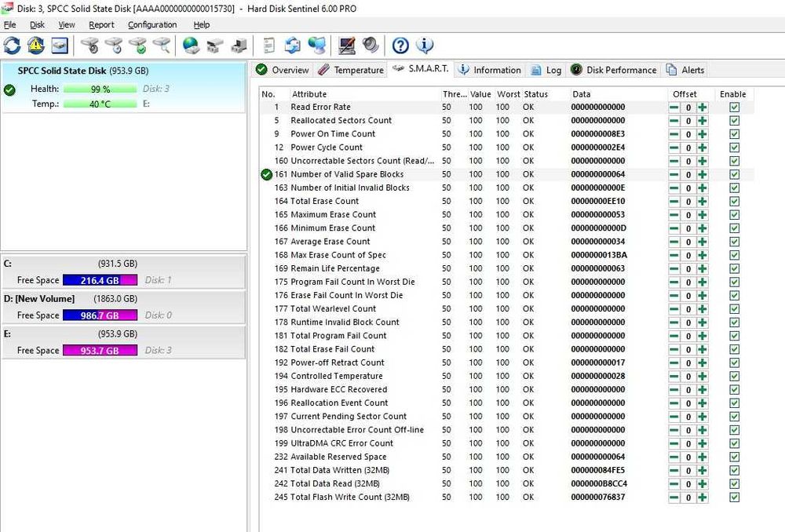
Task: Switch to the Temperature tab
Action: point(352,70)
